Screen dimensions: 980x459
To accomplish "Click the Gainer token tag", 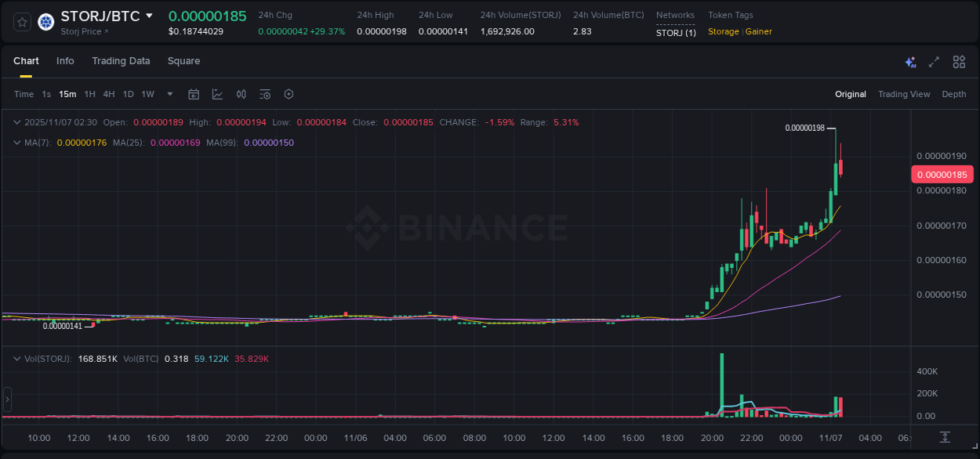I will (758, 31).
